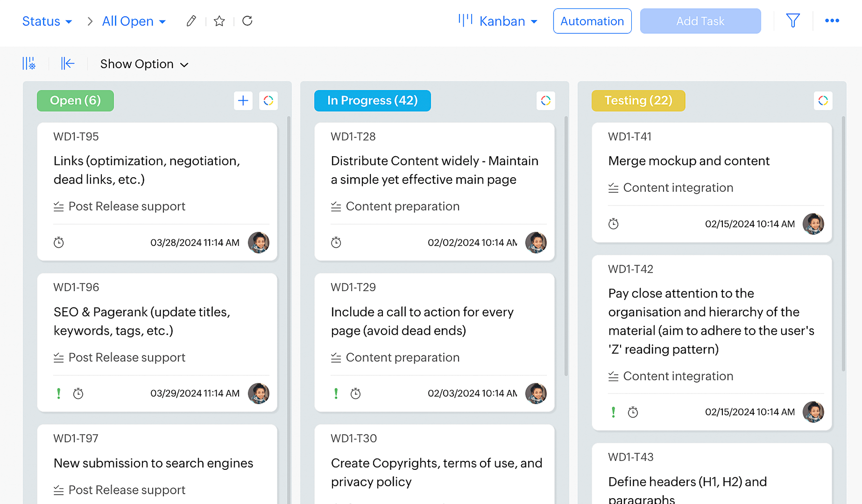Viewport: 862px width, 504px height.
Task: Open task card Merge mockup and content
Action: (689, 161)
